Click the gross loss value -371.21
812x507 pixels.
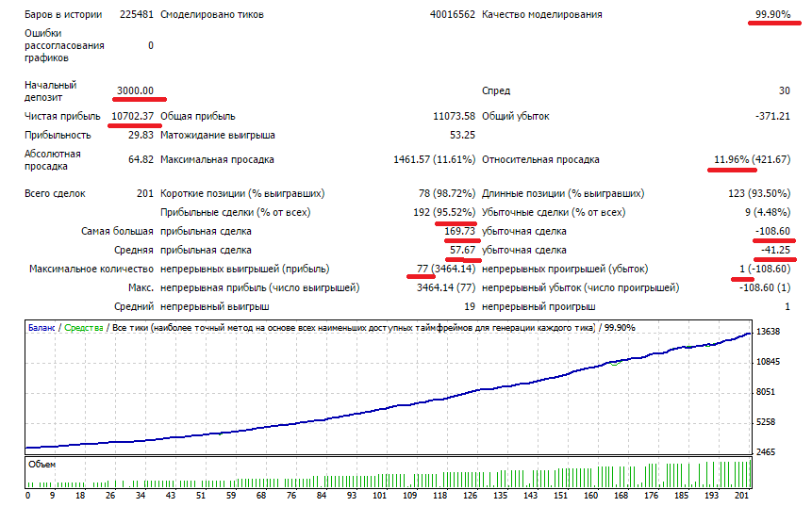click(x=771, y=116)
